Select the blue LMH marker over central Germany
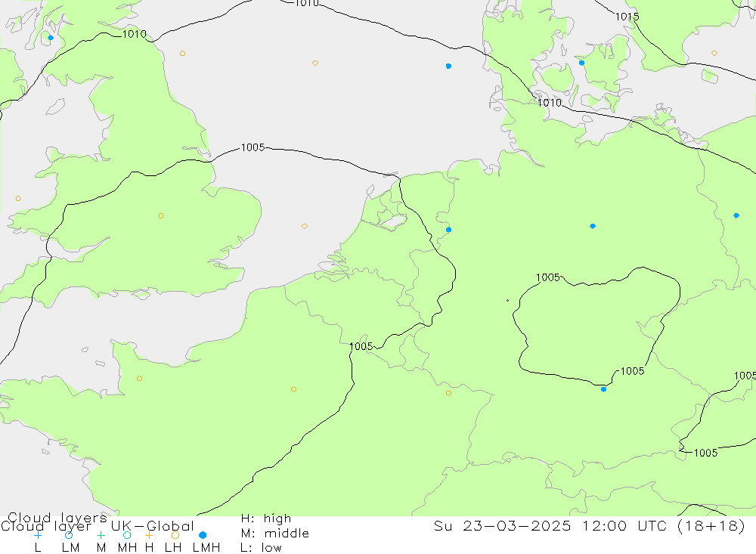This screenshot has width=756, height=554. (593, 226)
